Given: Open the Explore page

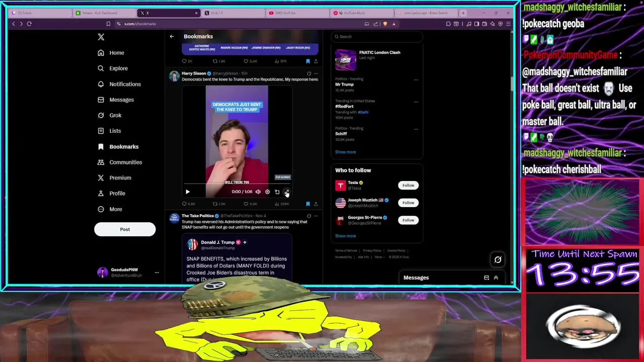Looking at the screenshot, I should click(113, 68).
